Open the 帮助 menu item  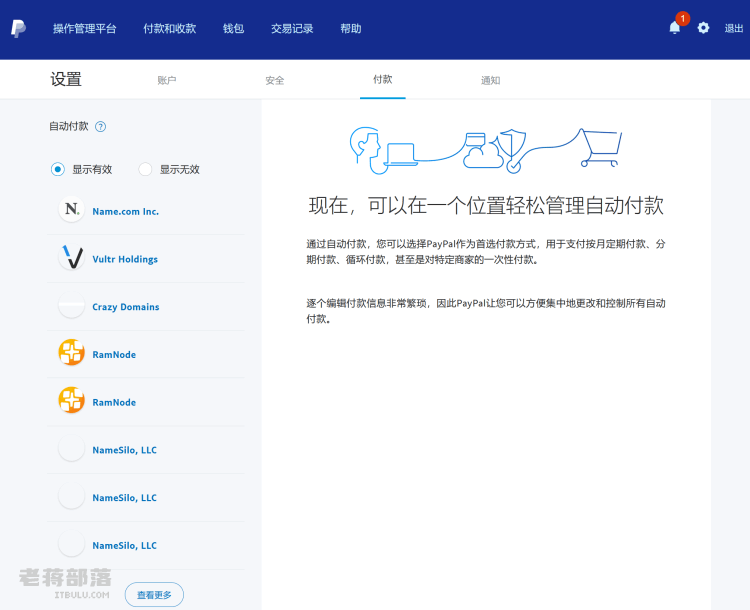click(x=351, y=29)
